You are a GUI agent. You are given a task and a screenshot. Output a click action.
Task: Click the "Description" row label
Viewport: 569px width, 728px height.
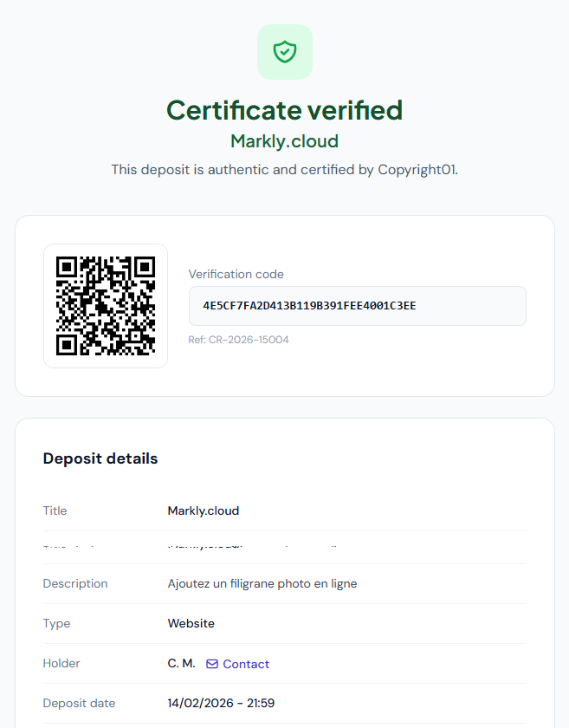click(x=75, y=583)
